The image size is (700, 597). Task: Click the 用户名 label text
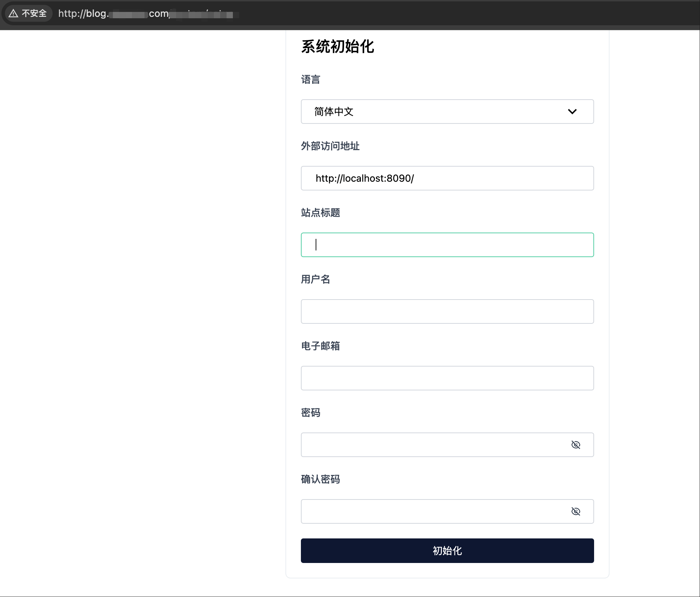tap(315, 280)
